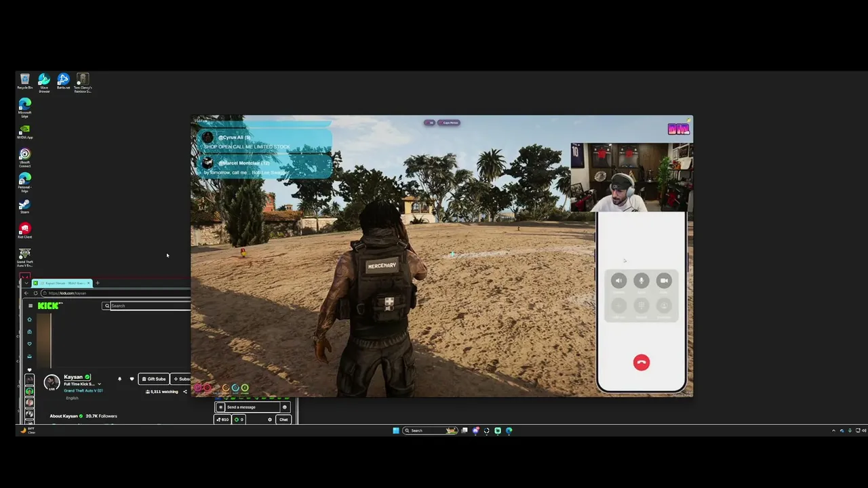Toggle the notification bell for Kaysan
This screenshot has width=868, height=488.
tap(119, 379)
